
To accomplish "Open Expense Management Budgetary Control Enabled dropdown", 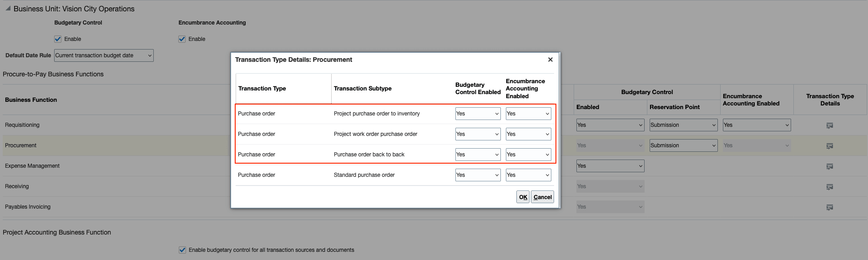I will click(x=610, y=166).
